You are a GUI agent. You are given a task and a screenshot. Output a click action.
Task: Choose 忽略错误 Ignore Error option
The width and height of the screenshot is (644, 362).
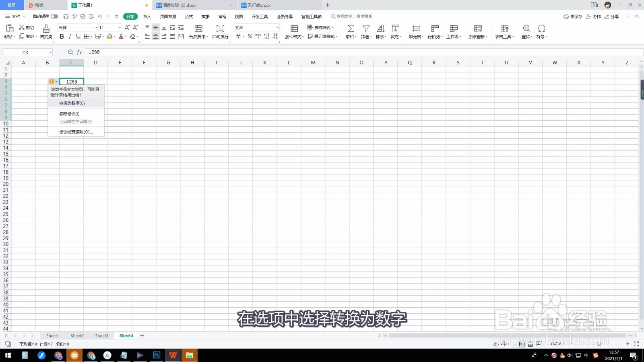pos(76,114)
